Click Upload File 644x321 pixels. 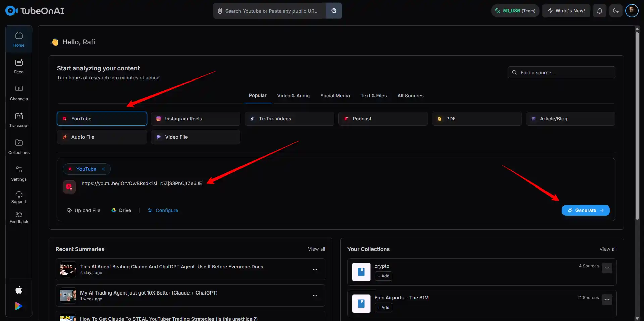click(84, 210)
